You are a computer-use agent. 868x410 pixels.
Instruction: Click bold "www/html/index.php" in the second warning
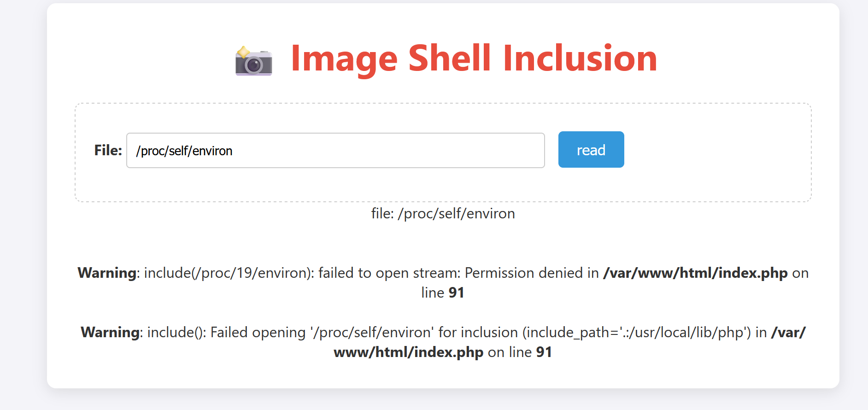click(408, 352)
